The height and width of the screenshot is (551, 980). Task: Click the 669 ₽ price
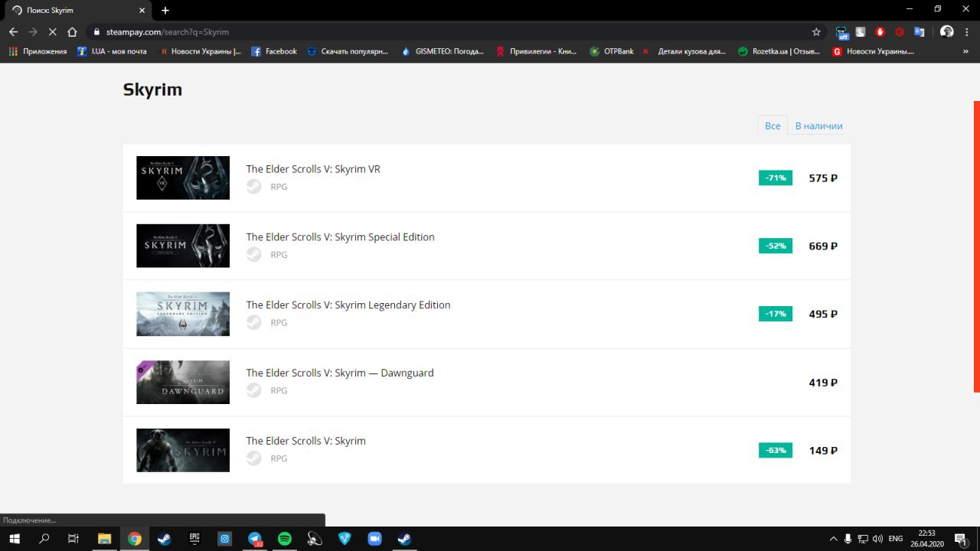823,246
